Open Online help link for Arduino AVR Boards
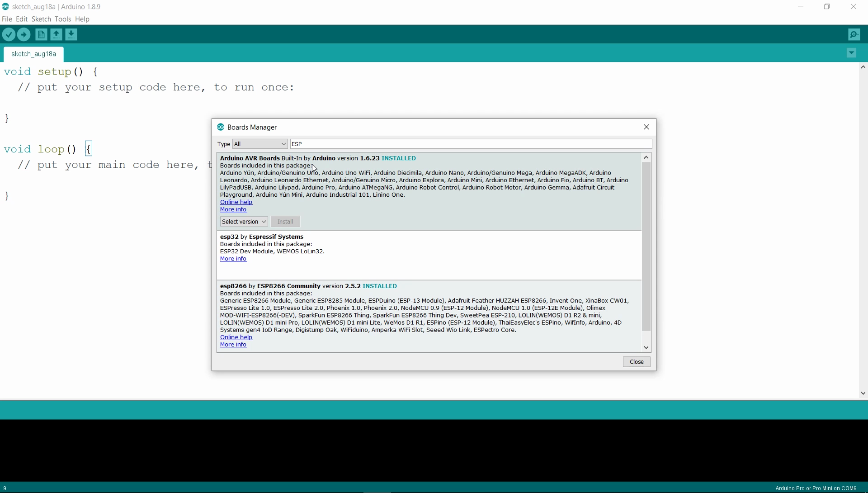This screenshot has height=493, width=868. tap(236, 202)
